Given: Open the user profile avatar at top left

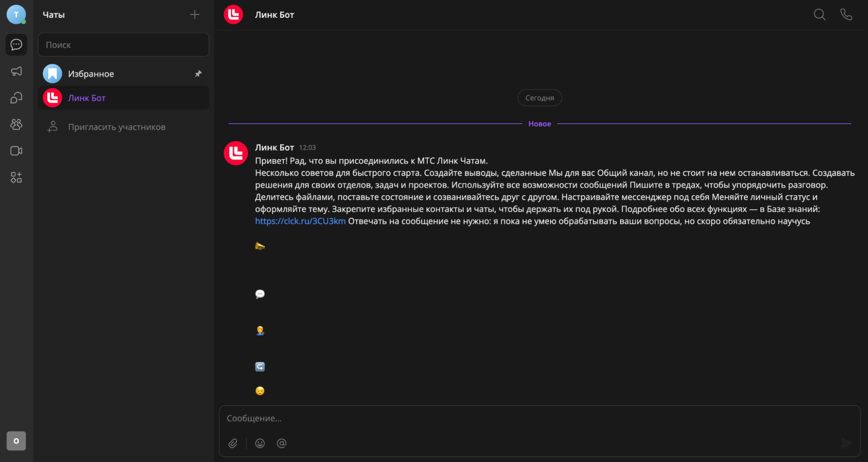Looking at the screenshot, I should [16, 15].
